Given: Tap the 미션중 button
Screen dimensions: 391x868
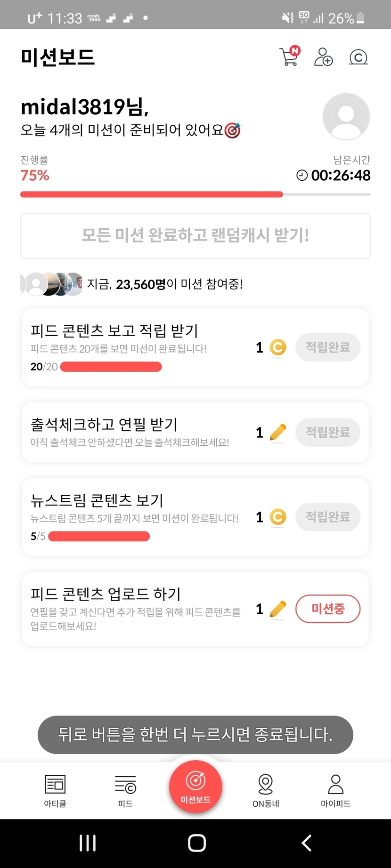Looking at the screenshot, I should pos(328,609).
